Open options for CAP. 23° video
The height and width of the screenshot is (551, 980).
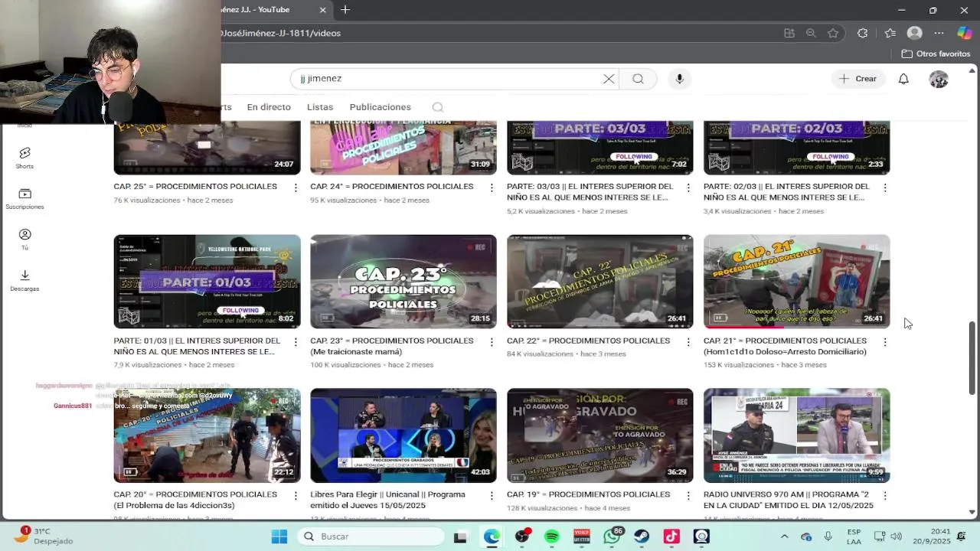(x=492, y=342)
